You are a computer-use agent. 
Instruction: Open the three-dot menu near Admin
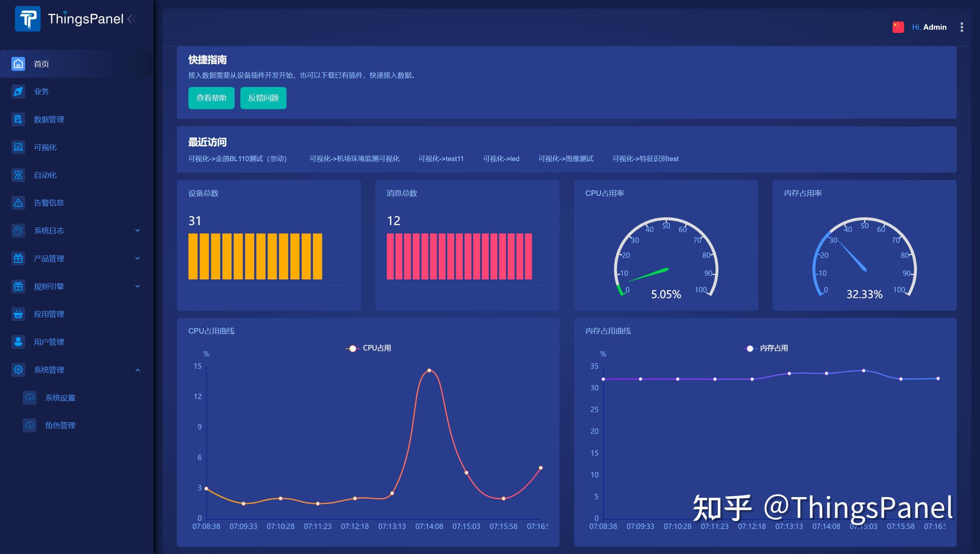962,27
